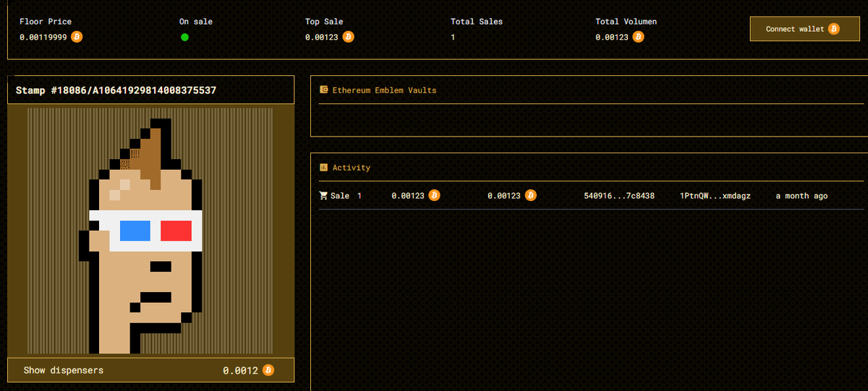Click the green On sale status dot
The image size is (868, 391).
184,37
